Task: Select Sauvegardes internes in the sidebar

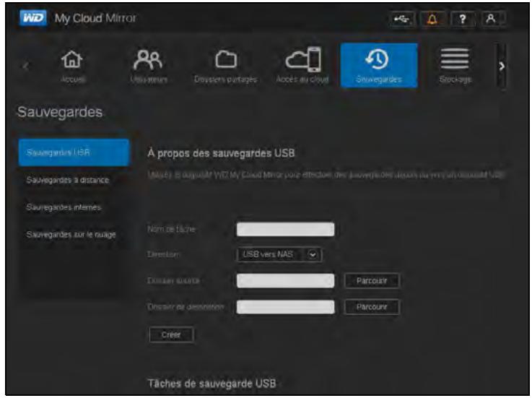Action: [64, 207]
